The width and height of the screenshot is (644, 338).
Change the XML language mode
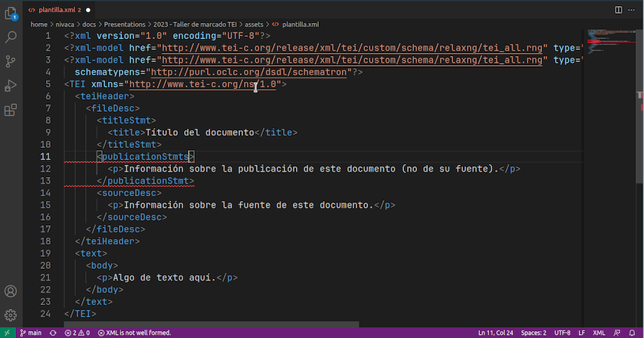coord(599,333)
